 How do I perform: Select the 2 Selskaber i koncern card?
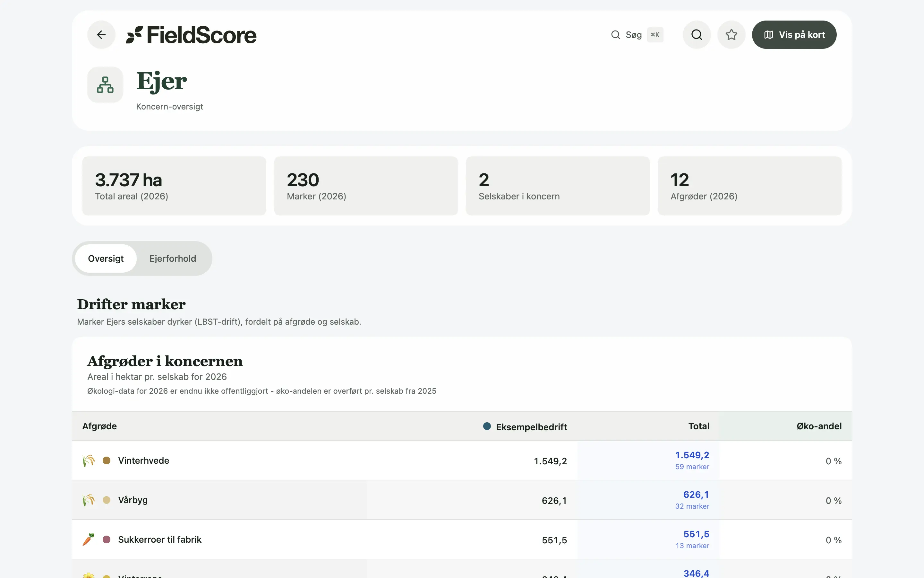[558, 186]
